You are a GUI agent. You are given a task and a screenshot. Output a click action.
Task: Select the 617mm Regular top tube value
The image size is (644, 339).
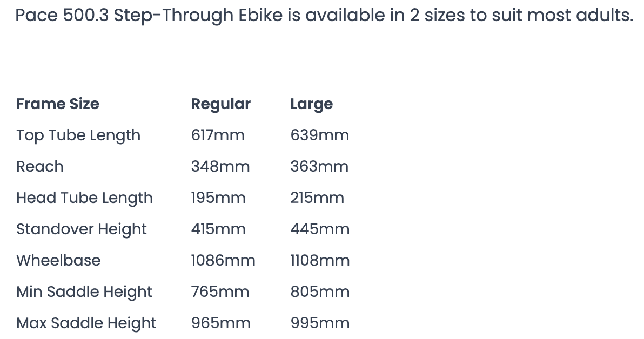(218, 135)
